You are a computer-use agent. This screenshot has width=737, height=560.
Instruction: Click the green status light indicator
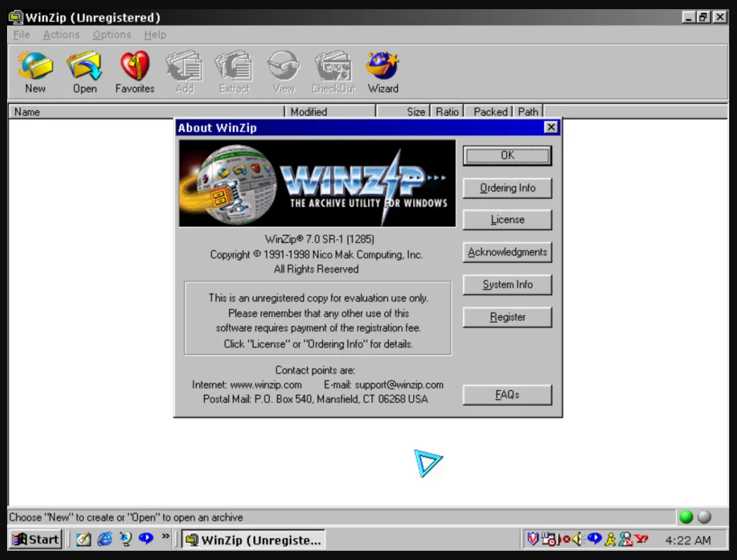686,517
